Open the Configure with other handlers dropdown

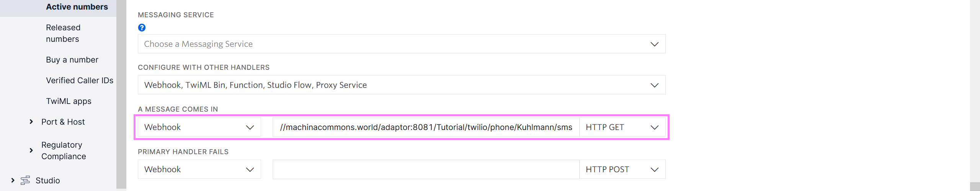(x=402, y=85)
